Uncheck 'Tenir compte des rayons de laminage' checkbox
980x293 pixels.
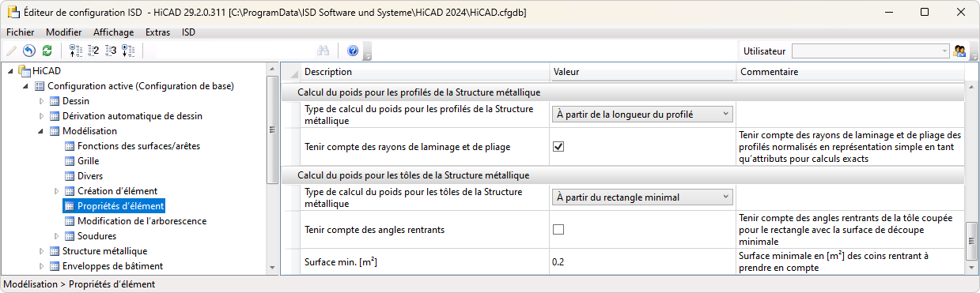click(558, 146)
